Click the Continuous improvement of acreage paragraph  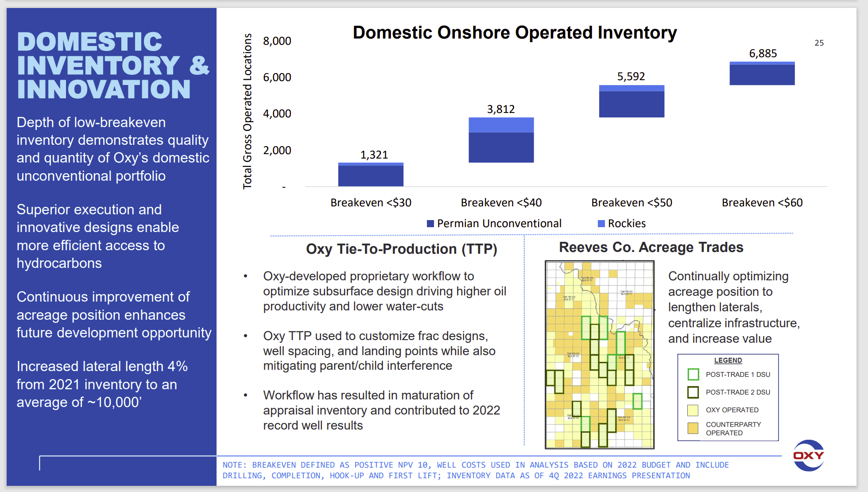click(x=114, y=315)
